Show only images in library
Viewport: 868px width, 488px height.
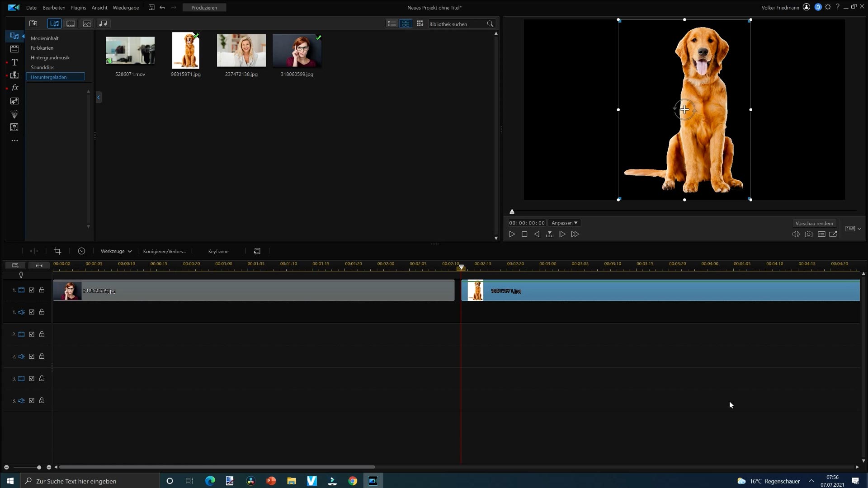87,23
